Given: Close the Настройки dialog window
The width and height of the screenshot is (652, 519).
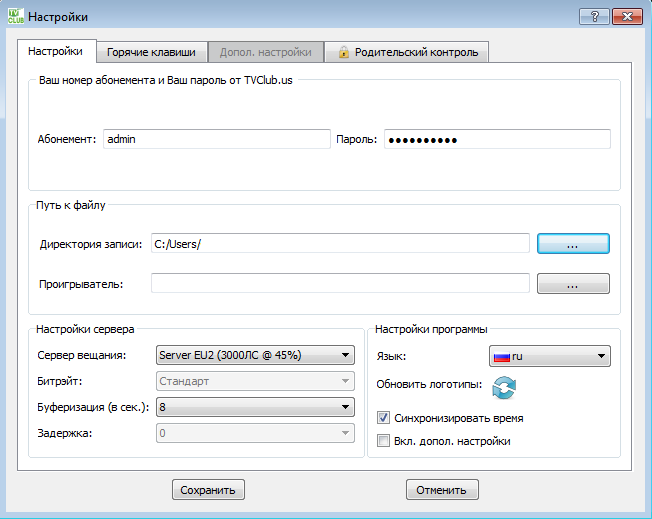Looking at the screenshot, I should (627, 17).
